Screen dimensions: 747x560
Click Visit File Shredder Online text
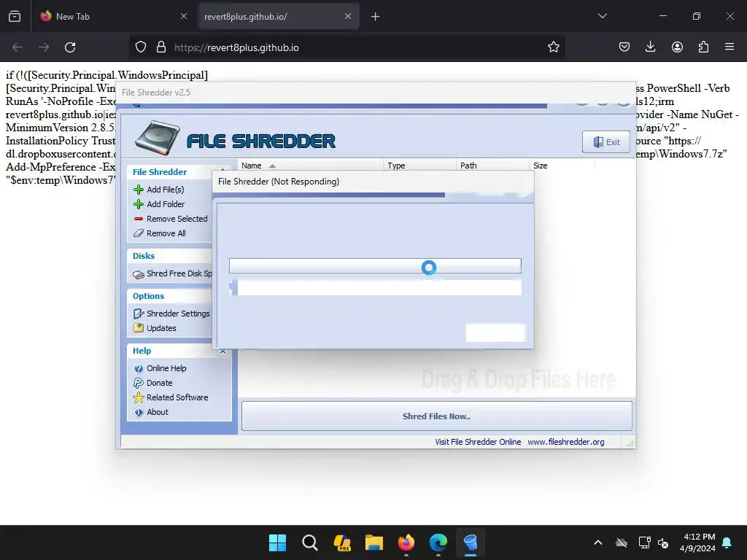478,442
